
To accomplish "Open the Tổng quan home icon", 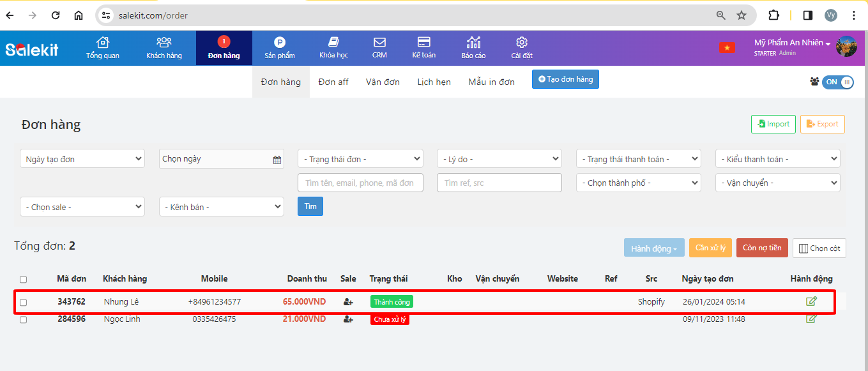I will (x=102, y=43).
